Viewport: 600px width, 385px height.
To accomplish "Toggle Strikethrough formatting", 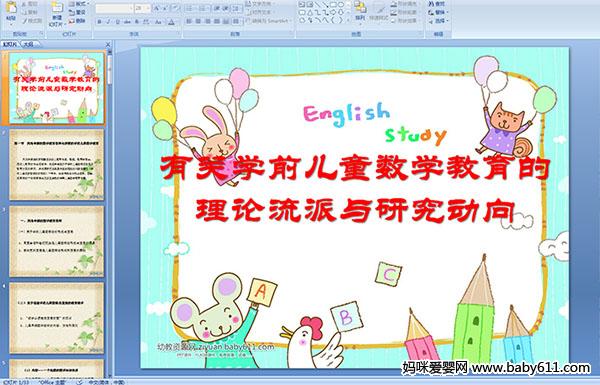I will pos(127,22).
